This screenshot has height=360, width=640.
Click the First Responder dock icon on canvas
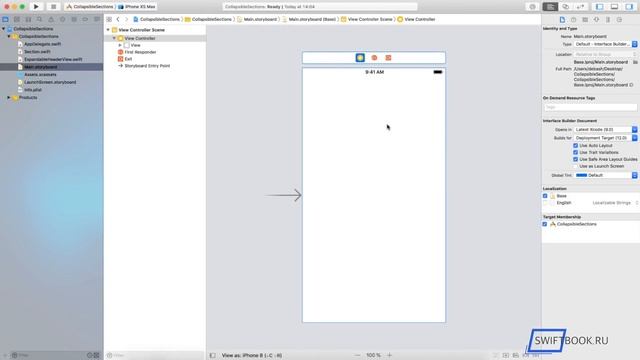[374, 58]
